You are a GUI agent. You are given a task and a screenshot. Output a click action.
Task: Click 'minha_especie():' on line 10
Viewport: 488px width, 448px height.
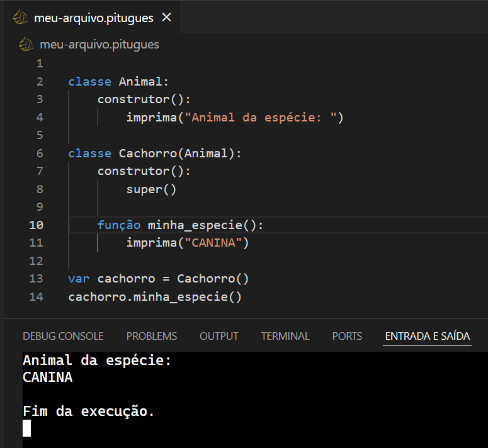[x=205, y=225]
